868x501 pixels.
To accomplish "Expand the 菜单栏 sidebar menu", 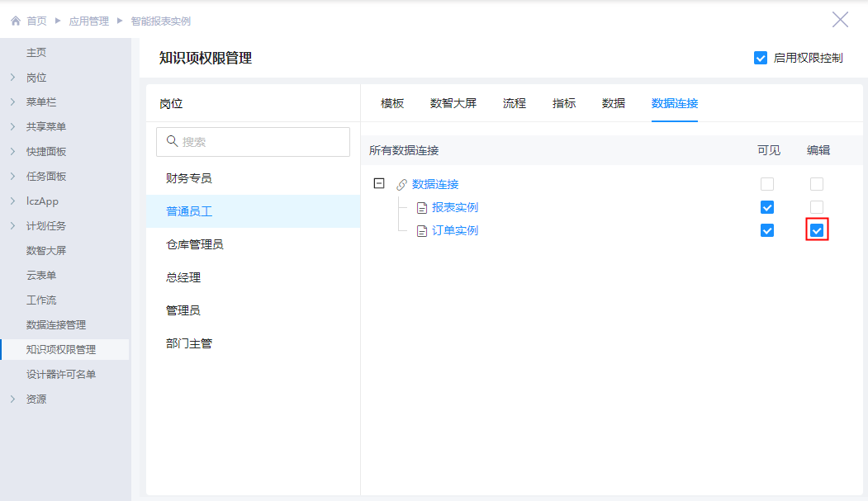I will click(12, 102).
